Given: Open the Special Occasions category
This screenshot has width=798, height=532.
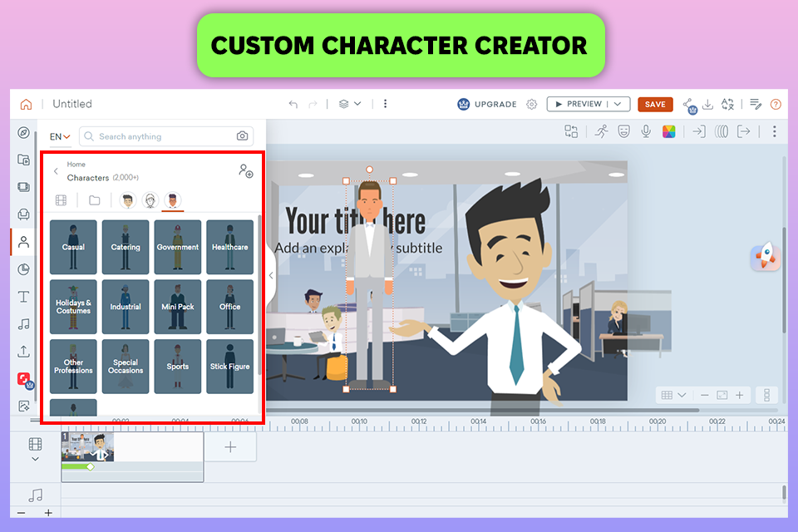Looking at the screenshot, I should coord(126,367).
